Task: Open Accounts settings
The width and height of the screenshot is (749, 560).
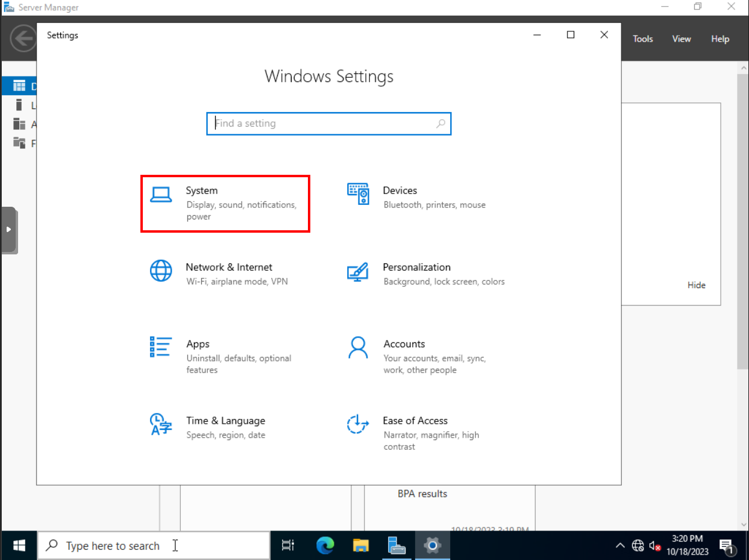Action: (422, 356)
